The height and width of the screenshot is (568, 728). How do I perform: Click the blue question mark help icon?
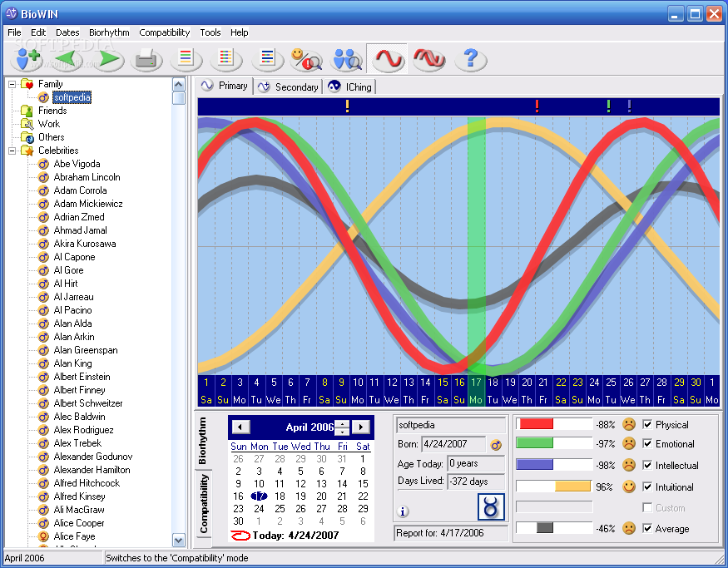(470, 59)
